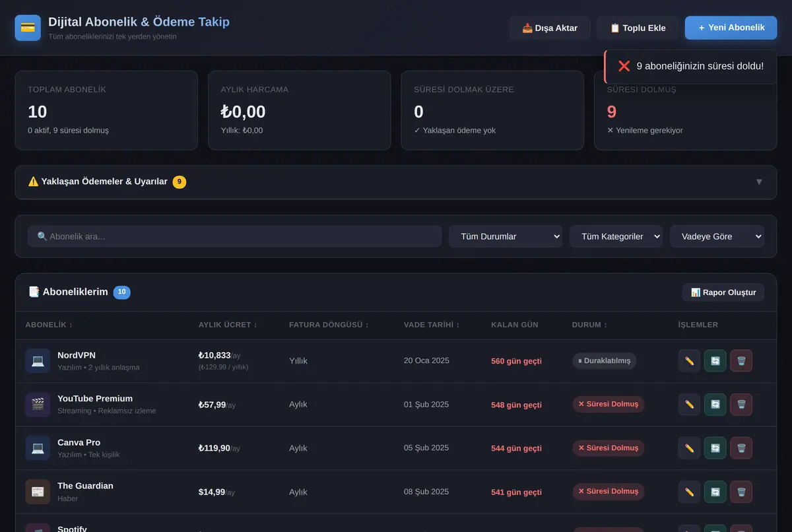This screenshot has height=532, width=792.
Task: Edit the YouTube Premium subscription
Action: 689,405
